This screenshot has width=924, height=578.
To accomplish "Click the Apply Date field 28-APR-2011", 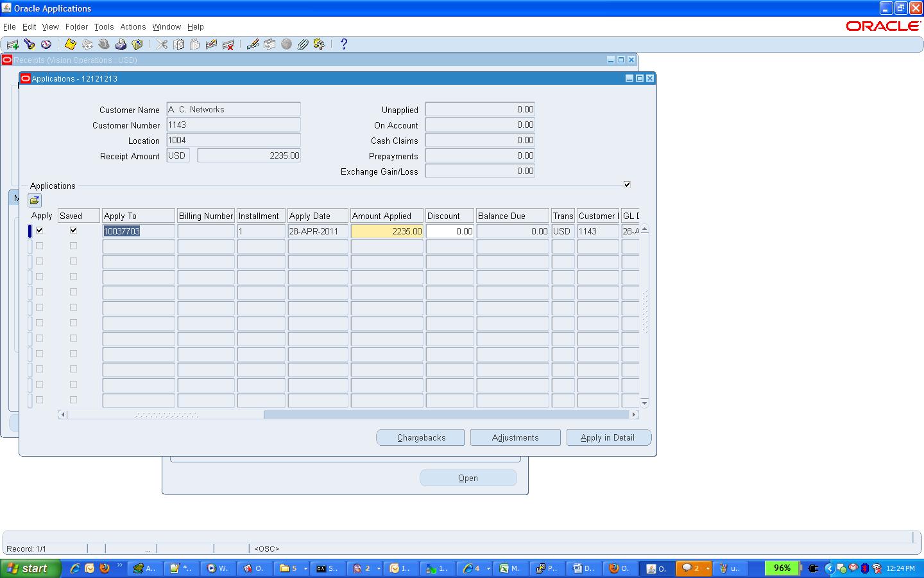I will tap(318, 231).
